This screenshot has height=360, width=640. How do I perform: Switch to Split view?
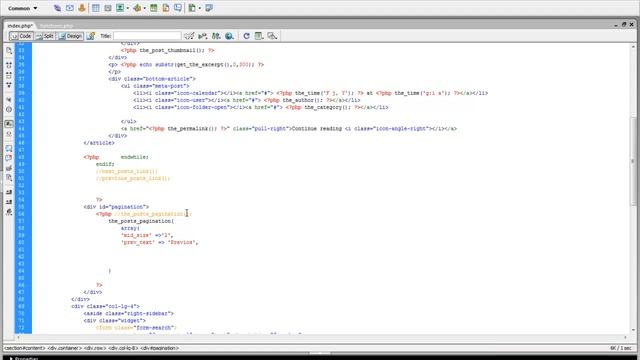pyautogui.click(x=45, y=36)
